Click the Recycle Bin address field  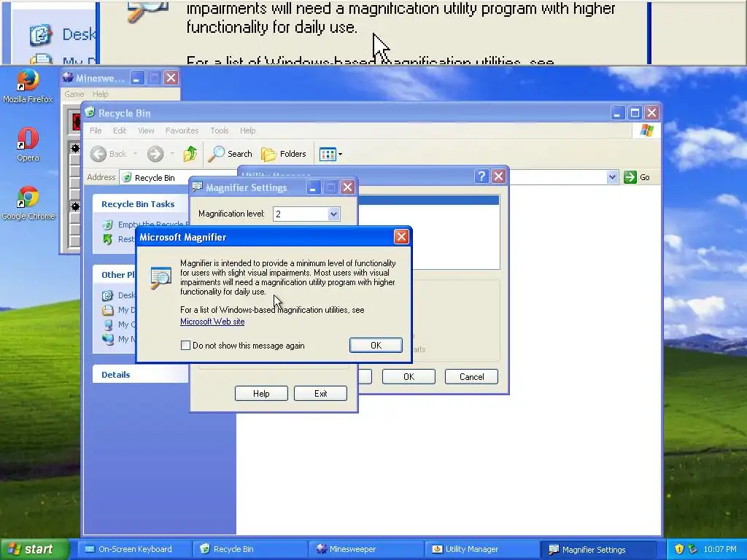click(x=179, y=178)
